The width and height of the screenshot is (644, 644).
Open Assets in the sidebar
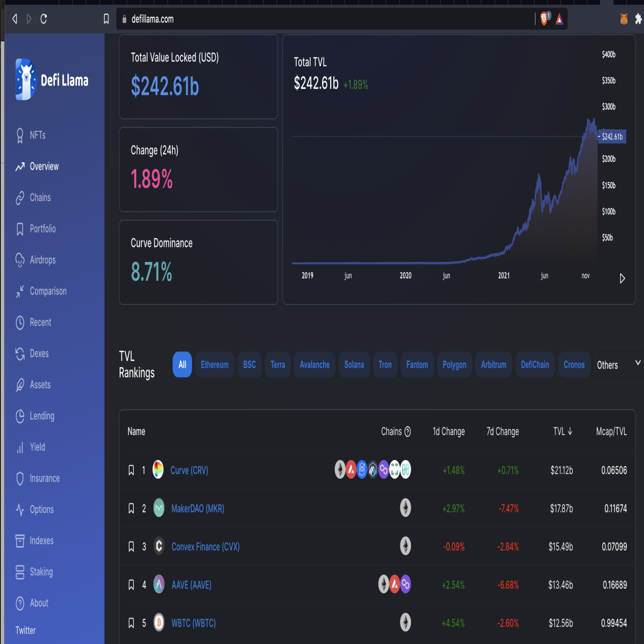point(33,384)
